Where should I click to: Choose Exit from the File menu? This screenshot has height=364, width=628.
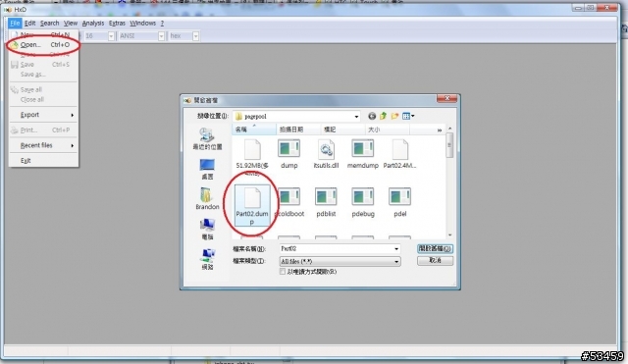coord(43,161)
